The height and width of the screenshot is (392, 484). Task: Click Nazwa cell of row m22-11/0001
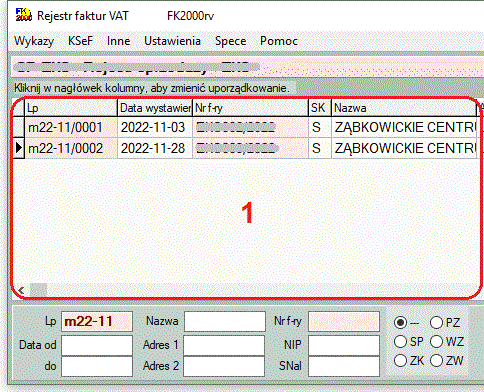click(x=404, y=127)
